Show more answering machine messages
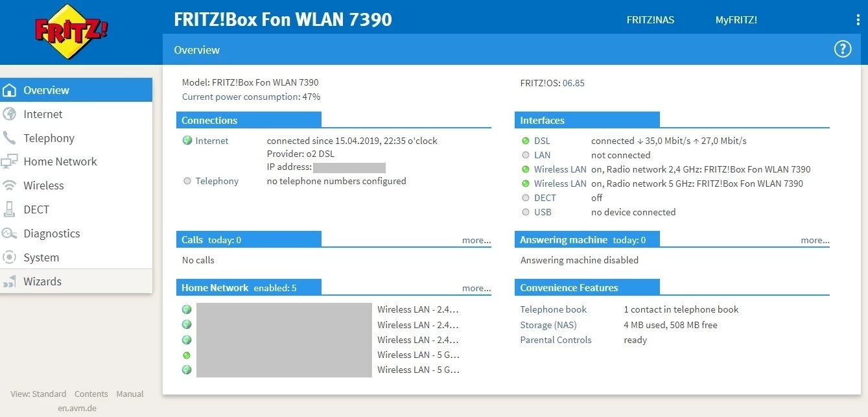This screenshot has width=868, height=417. pyautogui.click(x=815, y=240)
